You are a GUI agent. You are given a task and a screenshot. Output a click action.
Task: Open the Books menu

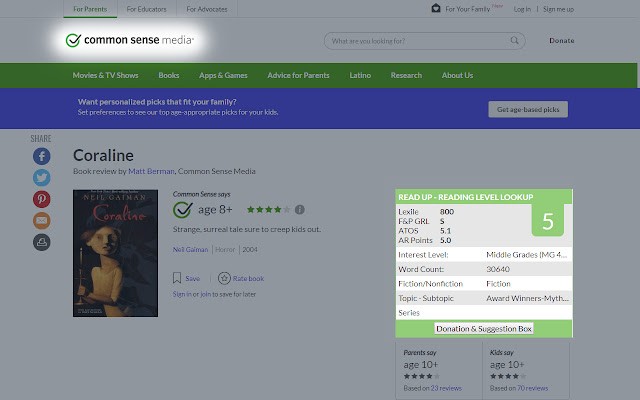(x=169, y=75)
